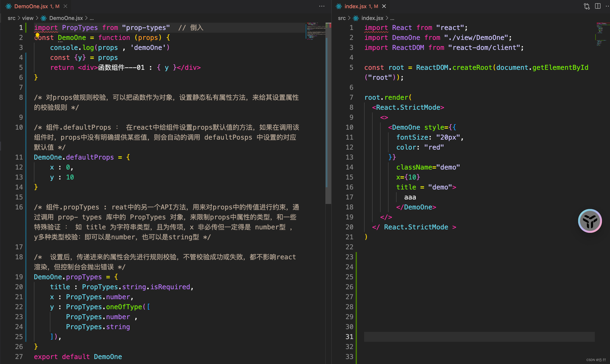Click React file icon in left breadcrumb
Viewport: 610px width, 364px height.
[44, 18]
